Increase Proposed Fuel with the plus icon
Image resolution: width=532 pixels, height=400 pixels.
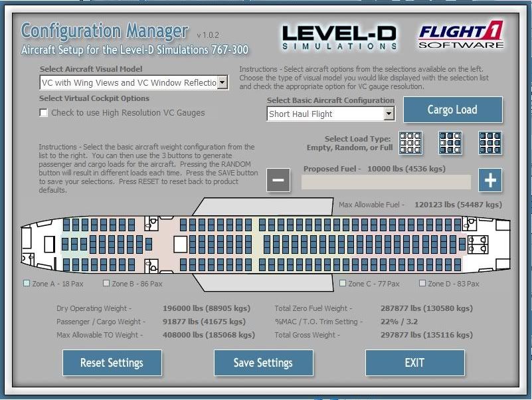coord(489,179)
